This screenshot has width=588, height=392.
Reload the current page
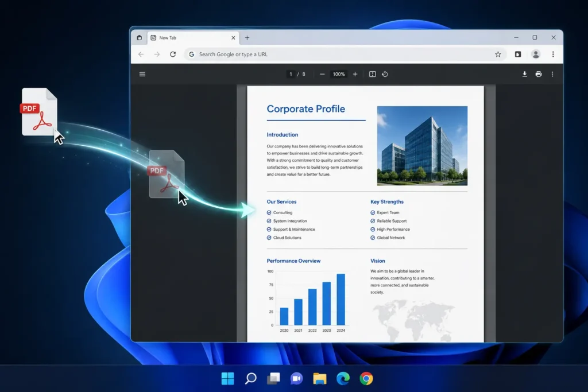173,55
